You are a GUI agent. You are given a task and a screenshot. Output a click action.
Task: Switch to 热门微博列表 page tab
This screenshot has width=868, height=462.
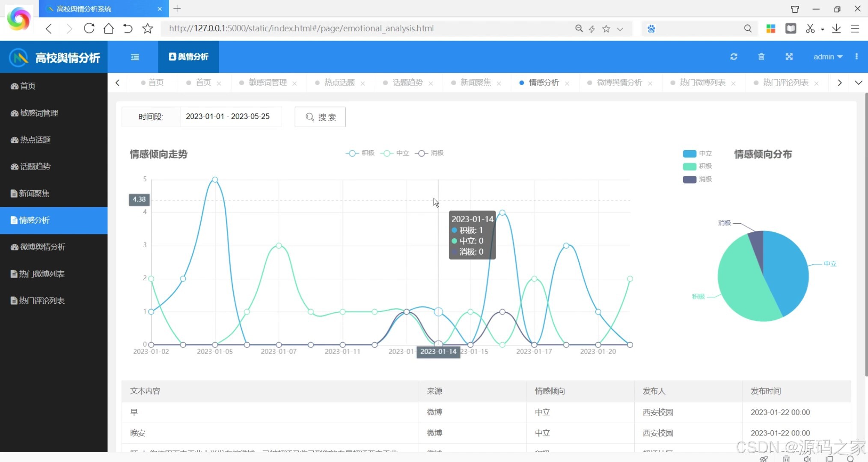click(702, 83)
